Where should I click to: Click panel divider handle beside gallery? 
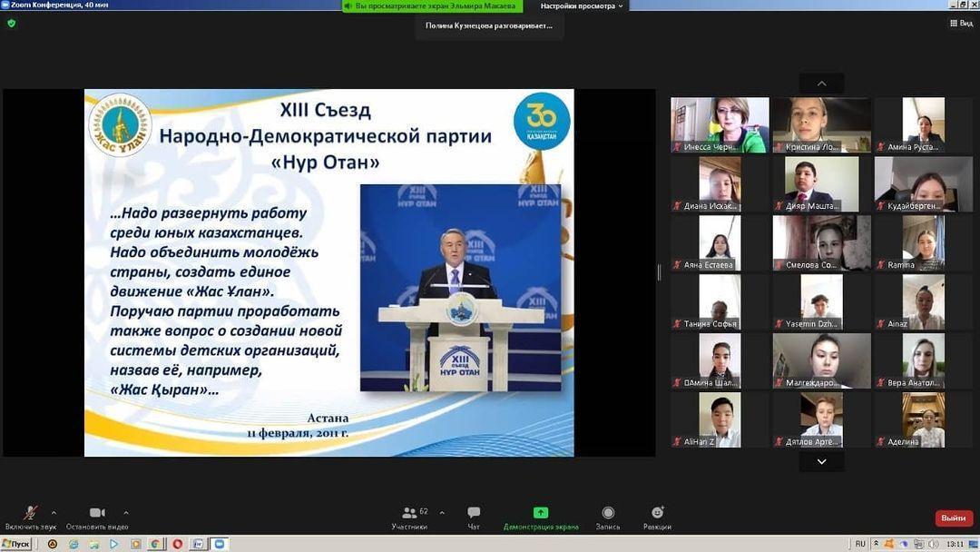(x=660, y=272)
